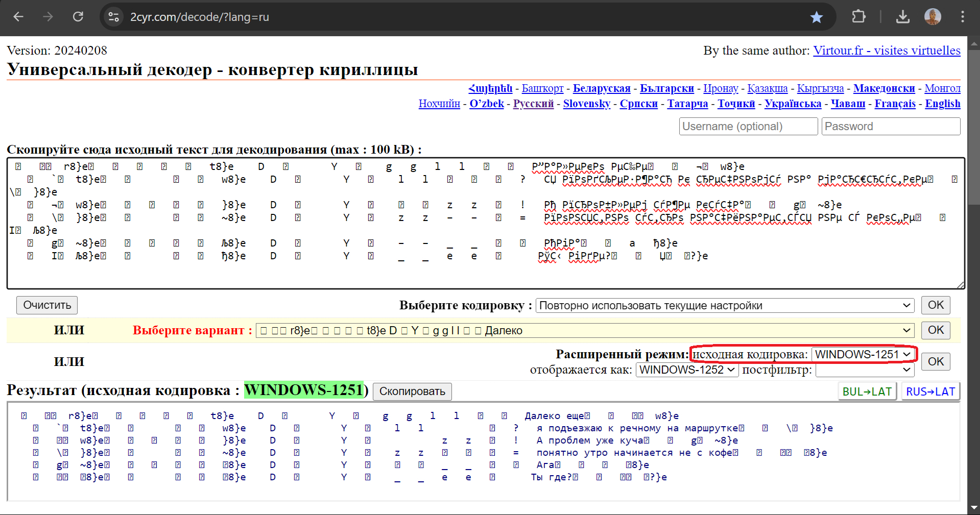The height and width of the screenshot is (515, 980).
Task: Open the browser downloads icon
Action: point(902,17)
